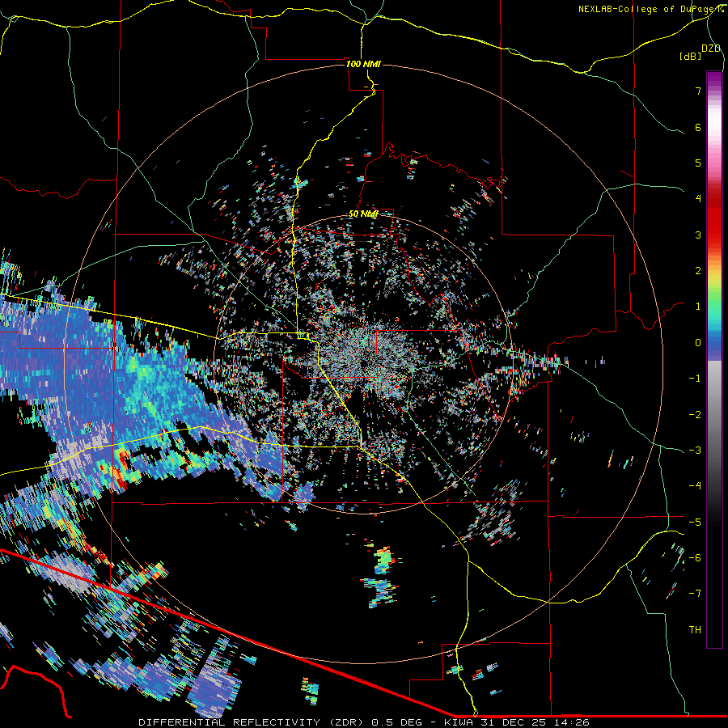Click the 6 value on ZDR scale
This screenshot has height=728, width=728.
click(698, 127)
